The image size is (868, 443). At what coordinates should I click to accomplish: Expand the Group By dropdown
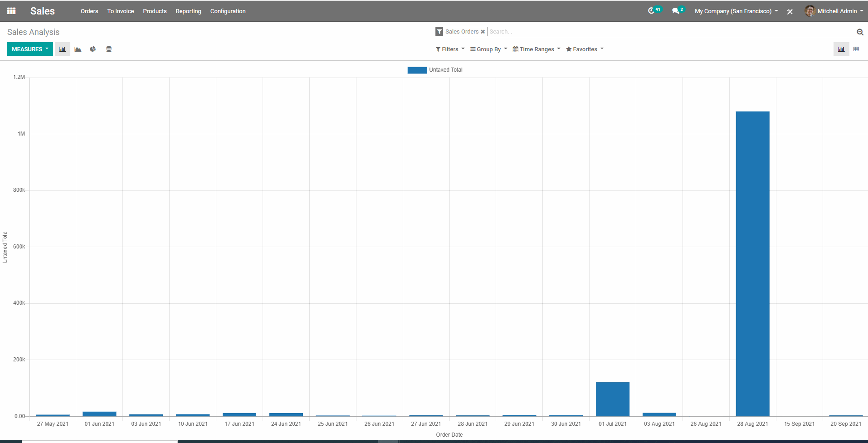click(x=489, y=49)
